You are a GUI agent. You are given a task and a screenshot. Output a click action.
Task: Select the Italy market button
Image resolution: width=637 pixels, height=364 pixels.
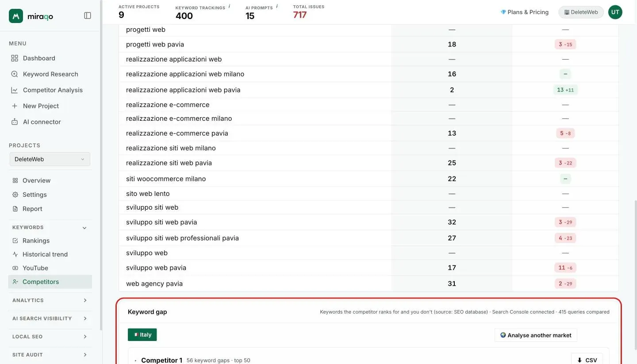[x=142, y=335]
